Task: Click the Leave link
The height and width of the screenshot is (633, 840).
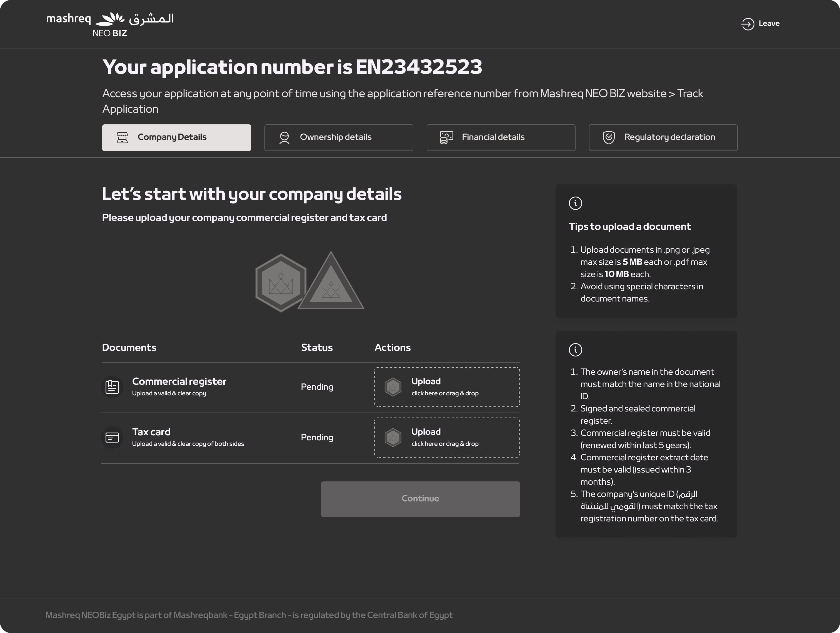Action: click(x=769, y=24)
